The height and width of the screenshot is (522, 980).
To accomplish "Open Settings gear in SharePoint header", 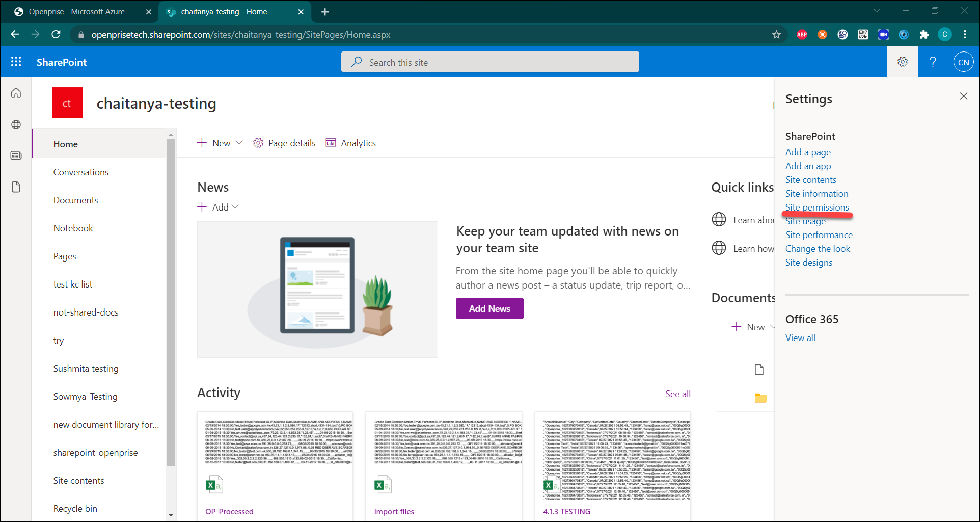I will point(903,62).
